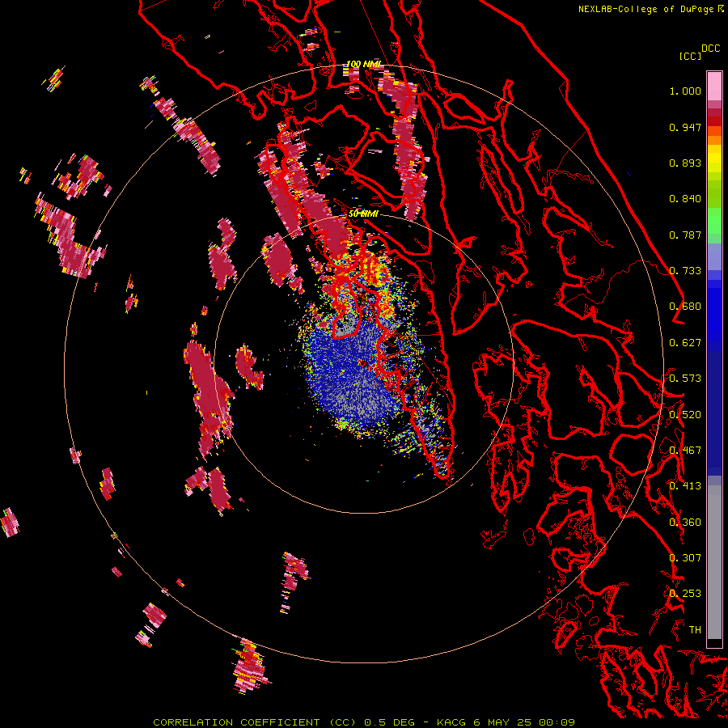Select the 0.680 legend value
The height and width of the screenshot is (728, 728).
[685, 307]
